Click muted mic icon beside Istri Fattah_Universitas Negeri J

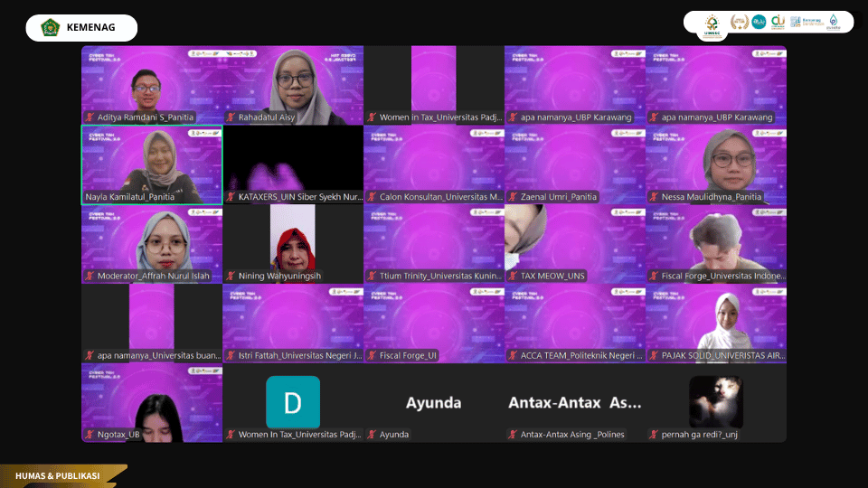click(231, 356)
